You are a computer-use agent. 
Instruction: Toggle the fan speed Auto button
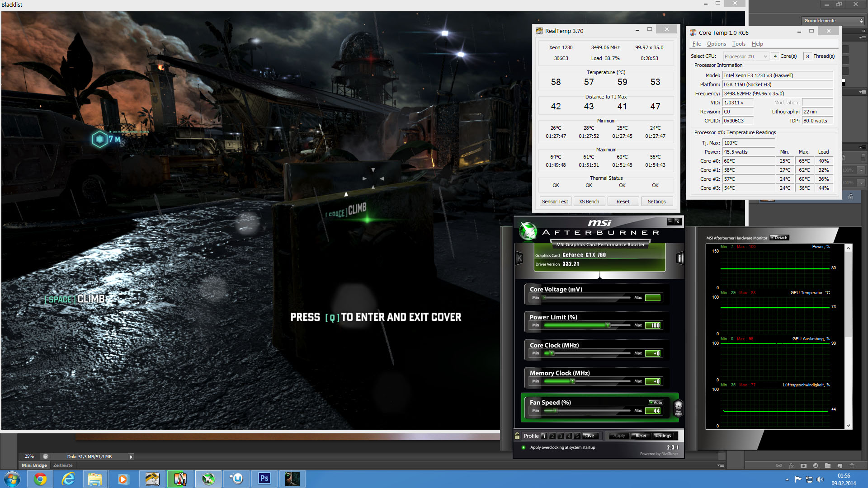click(656, 402)
